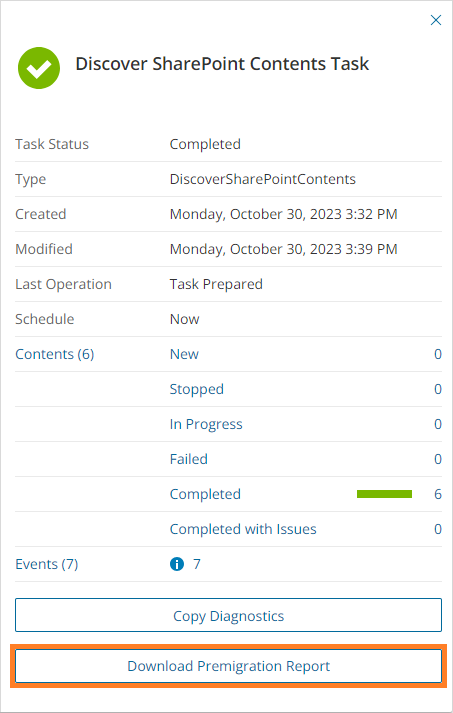Screen dimensions: 453x713
Task: Click the Completed with Issues count
Action: point(438,529)
